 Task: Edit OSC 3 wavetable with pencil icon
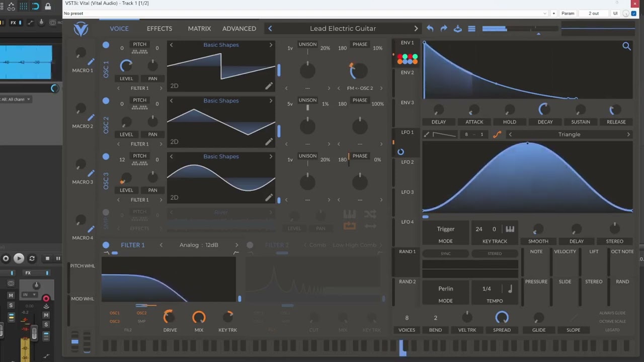[x=269, y=198]
